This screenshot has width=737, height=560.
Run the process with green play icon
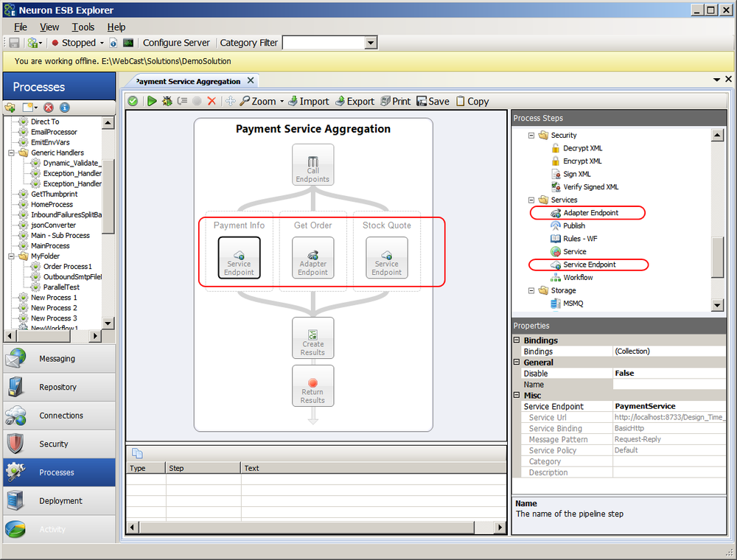click(x=152, y=101)
